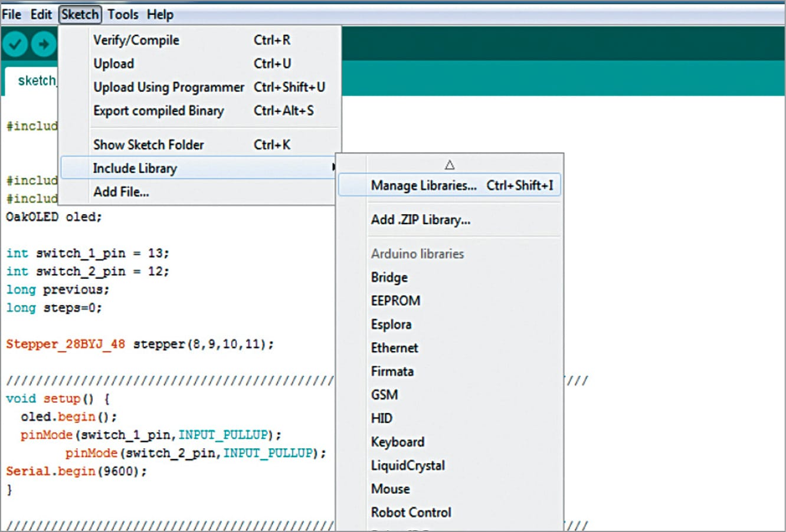
Task: Open the Help menu
Action: click(x=160, y=14)
